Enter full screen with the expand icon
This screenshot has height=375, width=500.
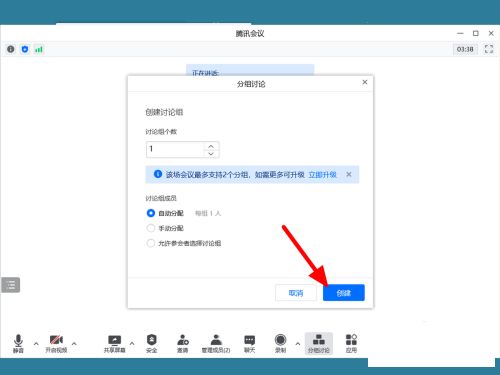[489, 49]
